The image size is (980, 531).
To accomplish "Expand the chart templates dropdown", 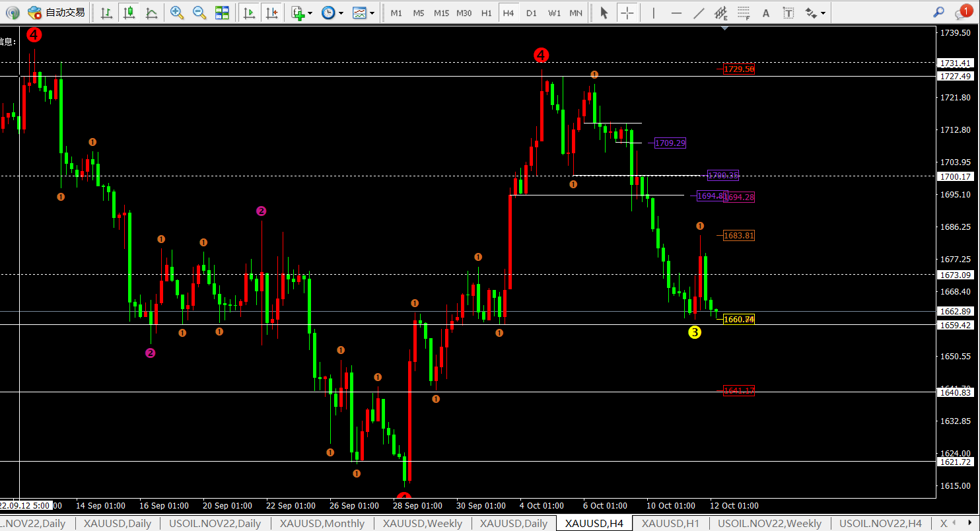I will tap(372, 13).
